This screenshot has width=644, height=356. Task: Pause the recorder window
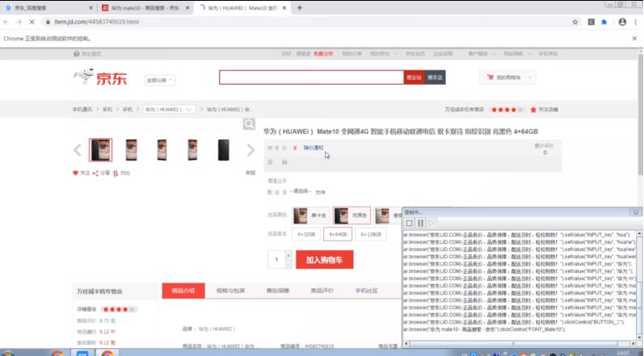(420, 223)
